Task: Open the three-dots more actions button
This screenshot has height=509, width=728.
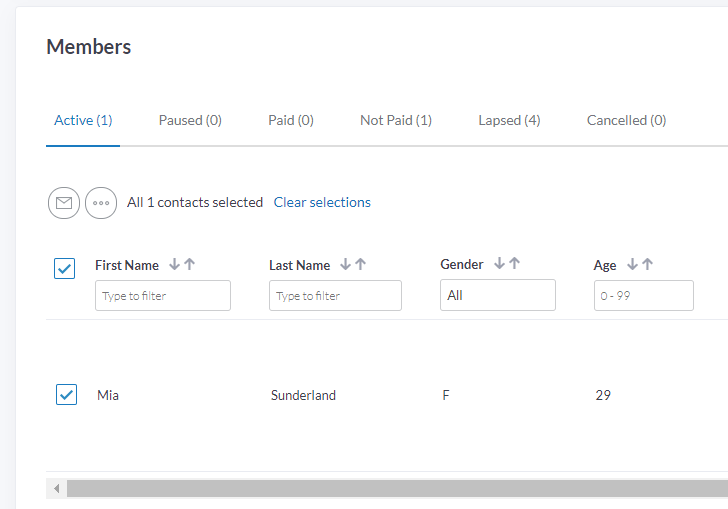Action: click(101, 203)
